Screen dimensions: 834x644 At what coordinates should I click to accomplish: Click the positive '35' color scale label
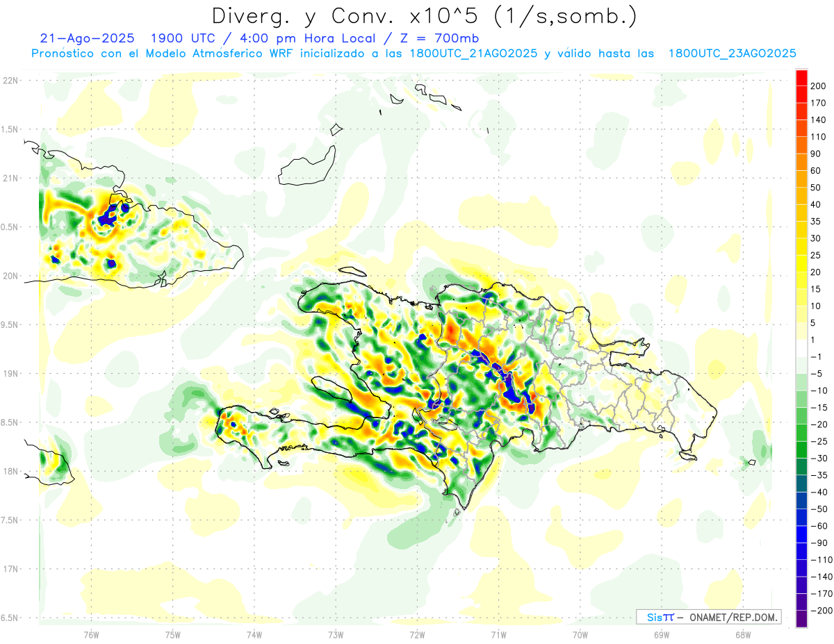tap(817, 221)
